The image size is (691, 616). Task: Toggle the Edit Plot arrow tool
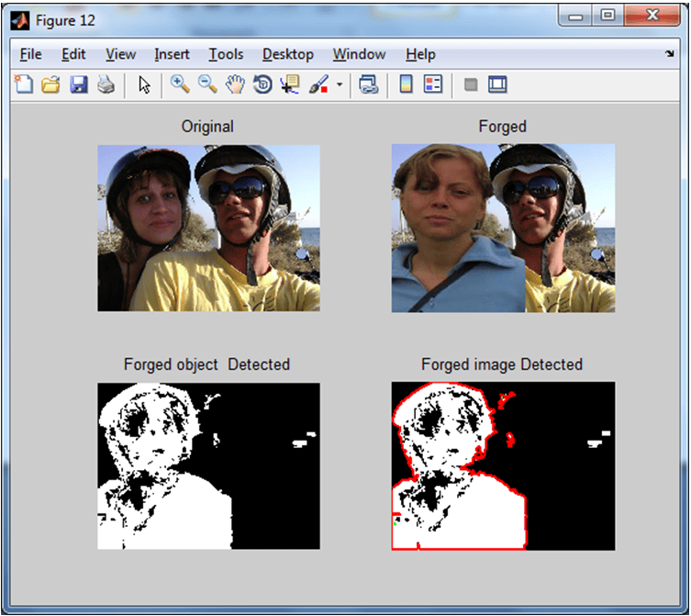pos(144,84)
